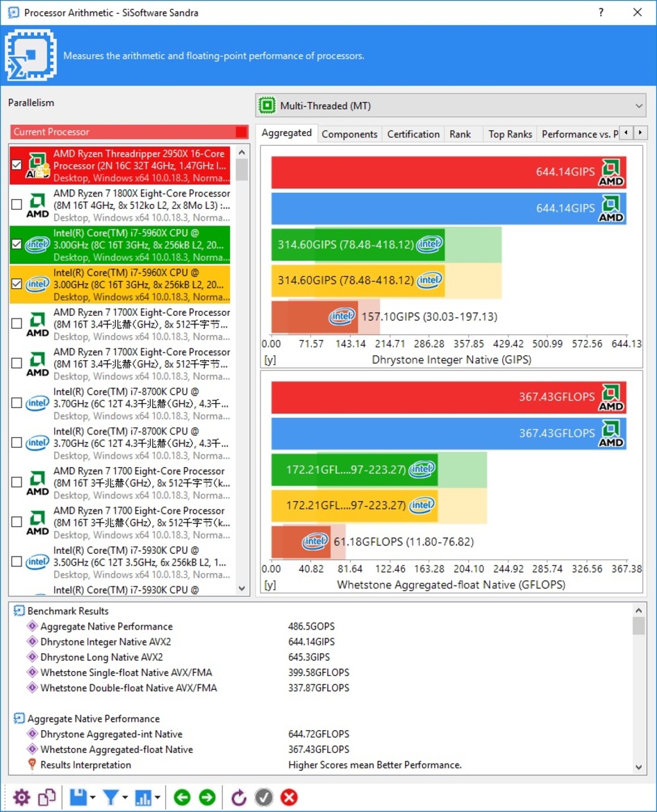Click the processor list's scroll-down arrow
657x812 pixels.
tap(242, 589)
